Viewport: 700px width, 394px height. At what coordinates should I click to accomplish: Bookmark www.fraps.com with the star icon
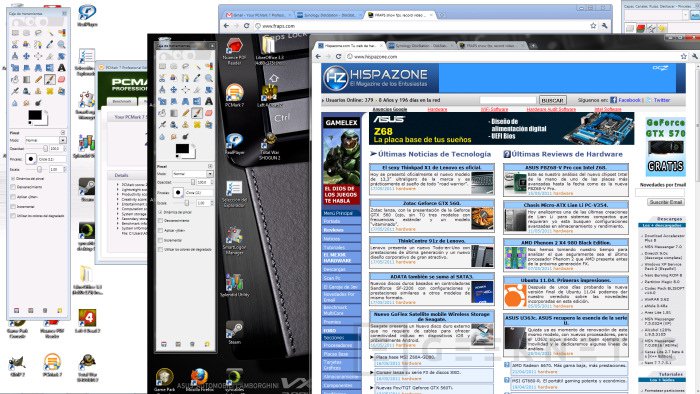click(x=593, y=26)
